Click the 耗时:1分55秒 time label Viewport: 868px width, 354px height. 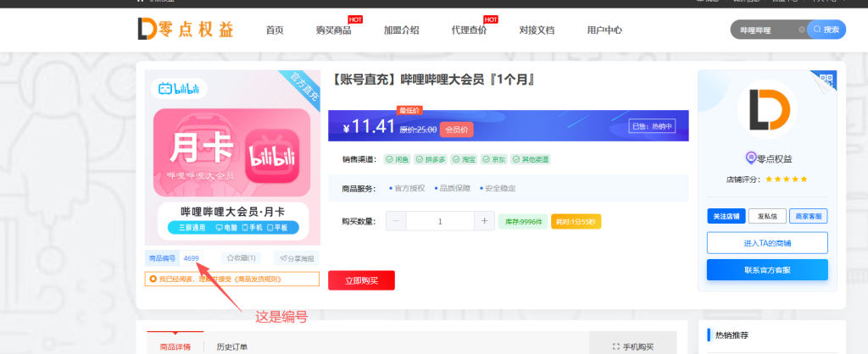click(x=576, y=221)
